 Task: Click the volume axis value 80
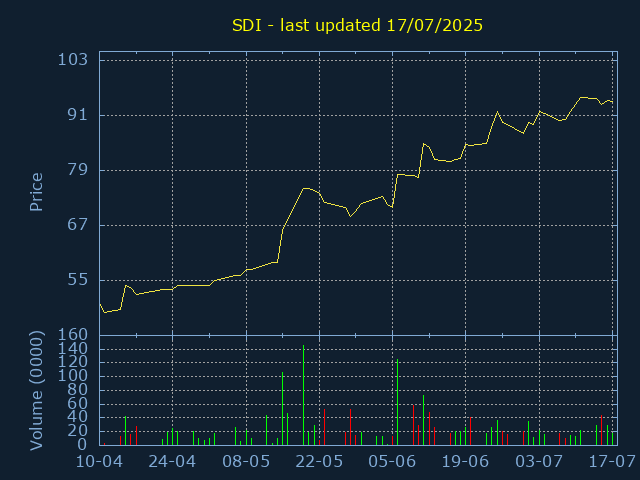click(x=78, y=390)
